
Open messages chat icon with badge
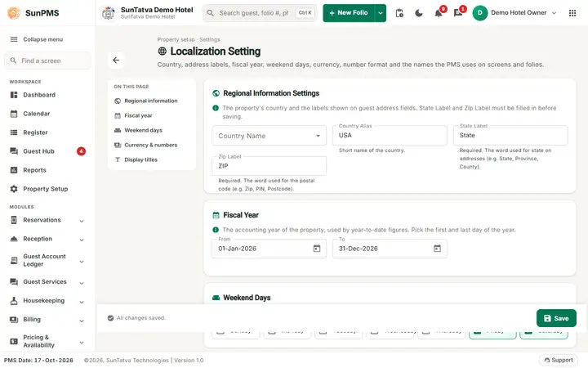(x=458, y=13)
